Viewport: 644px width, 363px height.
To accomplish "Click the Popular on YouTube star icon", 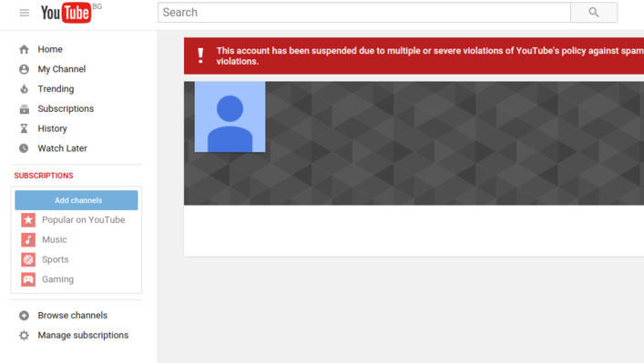I will click(28, 220).
